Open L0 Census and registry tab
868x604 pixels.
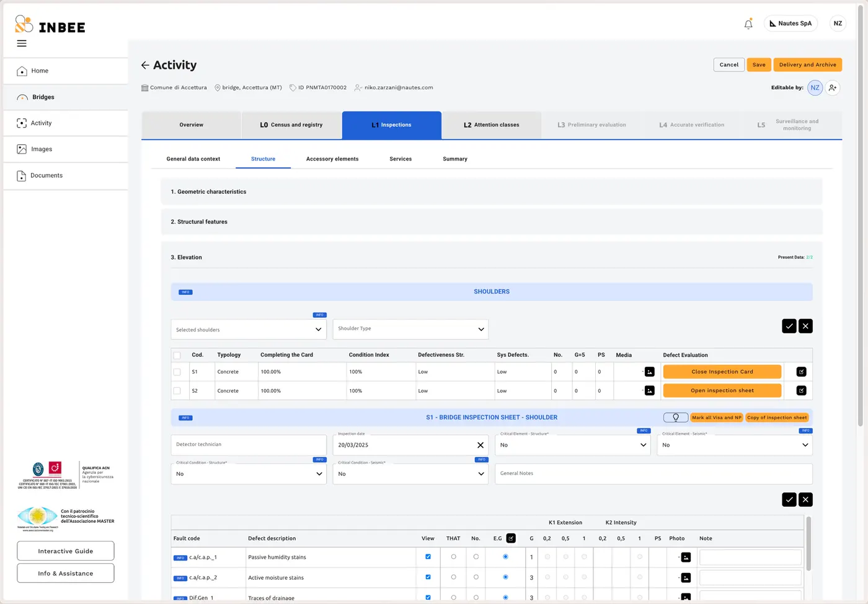291,125
